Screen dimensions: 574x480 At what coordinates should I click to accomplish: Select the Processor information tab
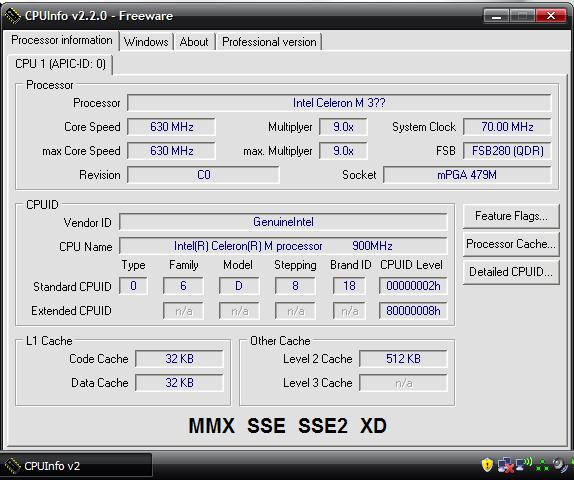click(x=62, y=40)
